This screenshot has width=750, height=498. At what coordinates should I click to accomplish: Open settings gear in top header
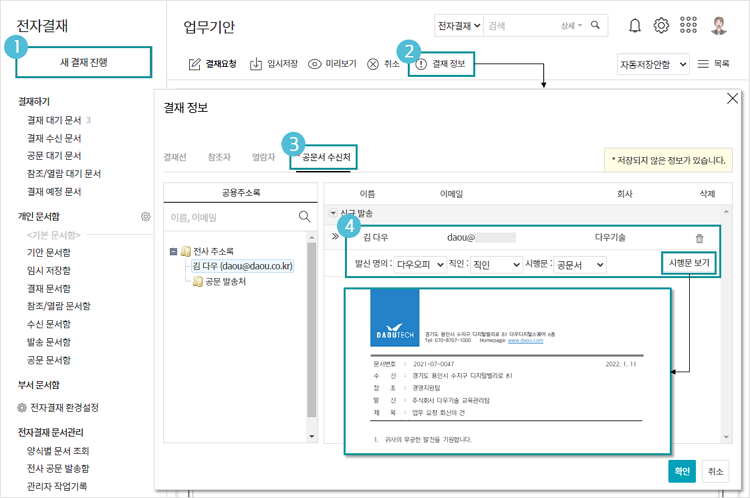[x=661, y=26]
